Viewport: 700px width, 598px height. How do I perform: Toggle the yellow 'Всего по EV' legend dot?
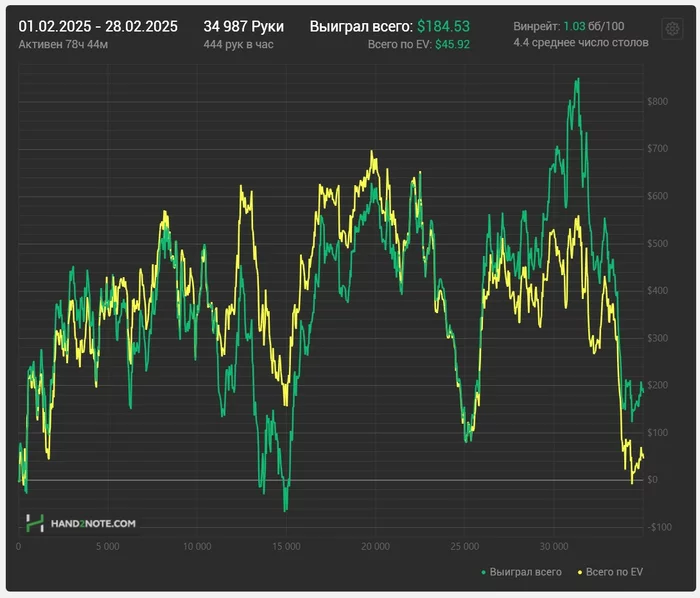pos(580,572)
